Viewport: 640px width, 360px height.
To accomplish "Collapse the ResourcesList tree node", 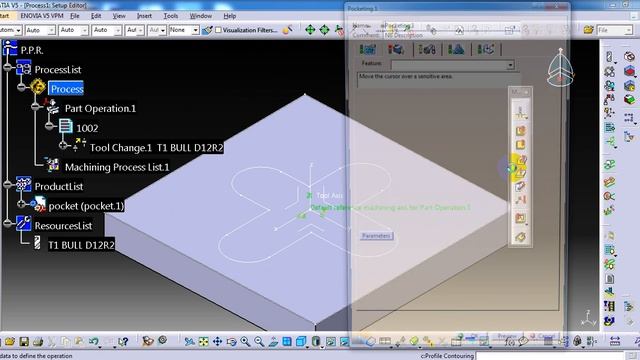I will pyautogui.click(x=8, y=223).
